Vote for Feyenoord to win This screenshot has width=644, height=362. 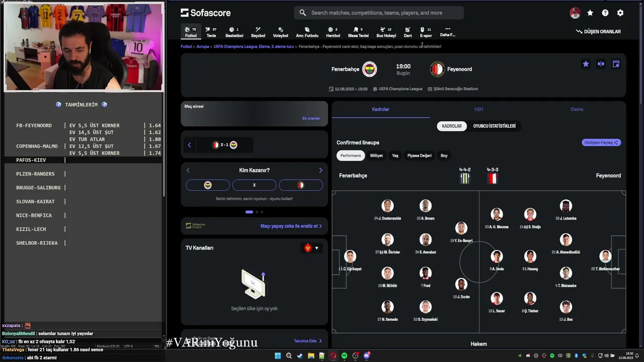click(300, 185)
